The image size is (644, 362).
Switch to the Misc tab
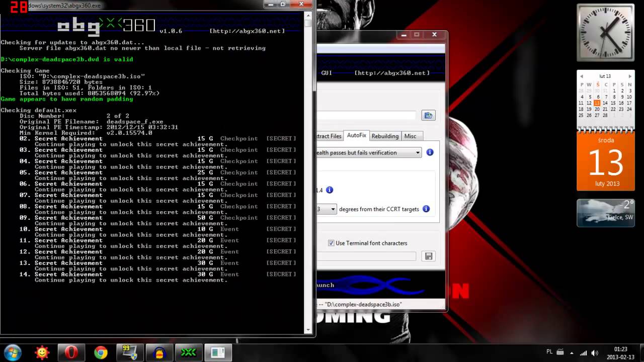point(410,136)
